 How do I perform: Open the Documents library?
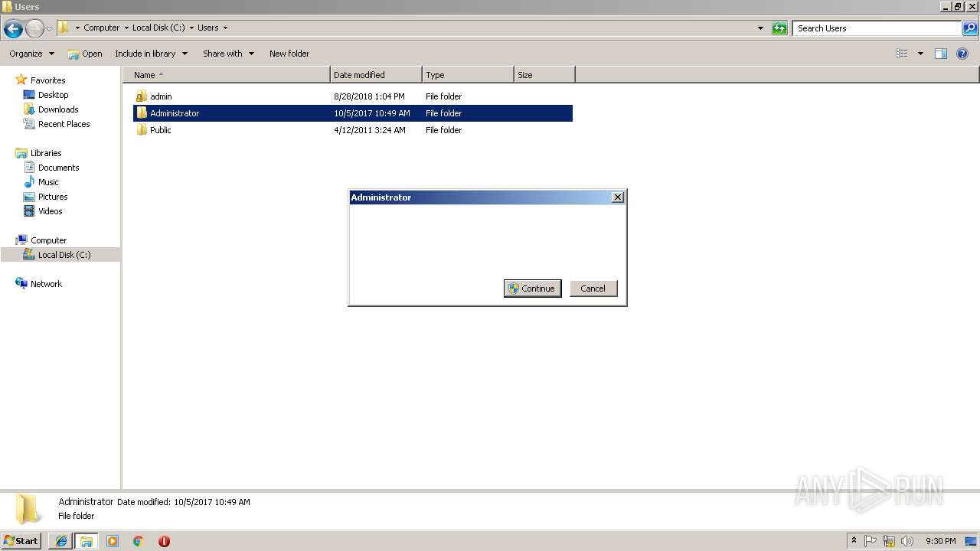pos(58,168)
